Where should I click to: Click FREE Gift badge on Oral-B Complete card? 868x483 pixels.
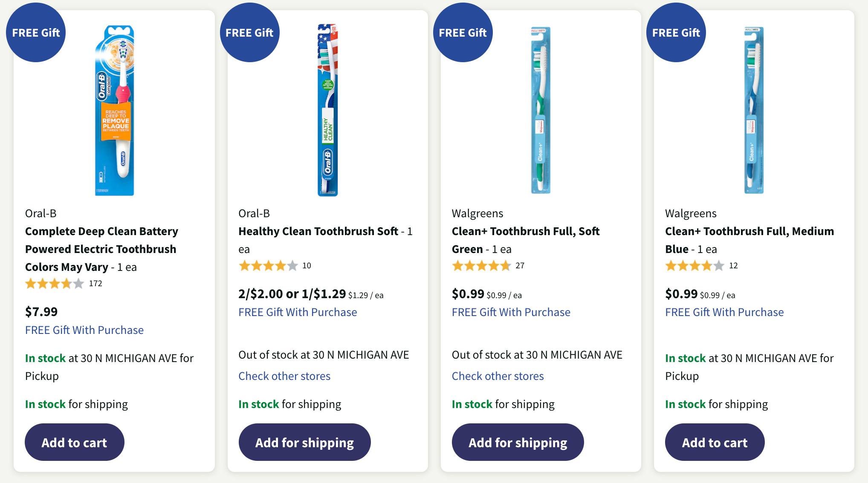tap(36, 33)
